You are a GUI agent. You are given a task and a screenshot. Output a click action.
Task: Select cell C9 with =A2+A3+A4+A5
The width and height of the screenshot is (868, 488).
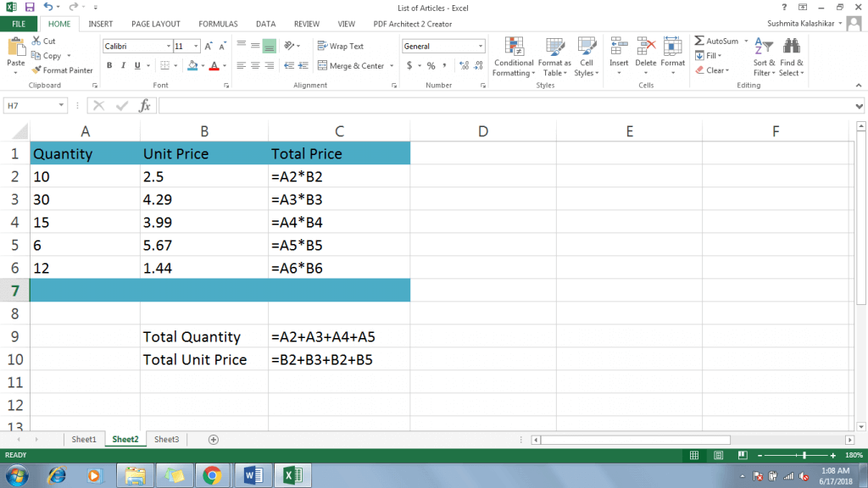339,336
